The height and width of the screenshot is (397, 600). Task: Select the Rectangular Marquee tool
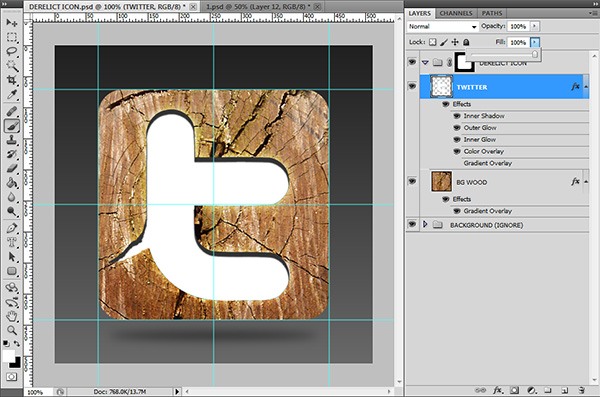coord(11,37)
